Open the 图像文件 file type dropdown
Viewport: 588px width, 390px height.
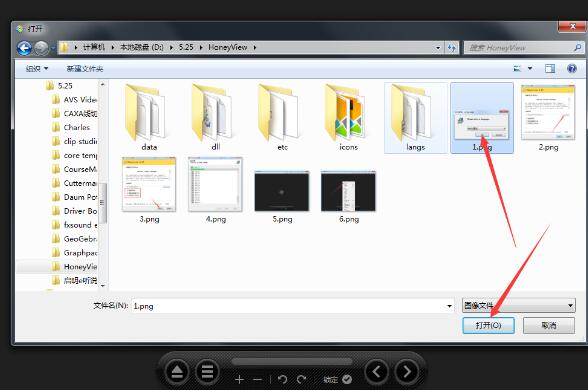519,305
